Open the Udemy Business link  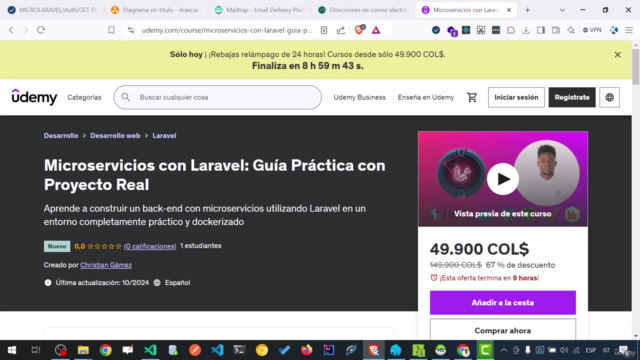tap(360, 97)
